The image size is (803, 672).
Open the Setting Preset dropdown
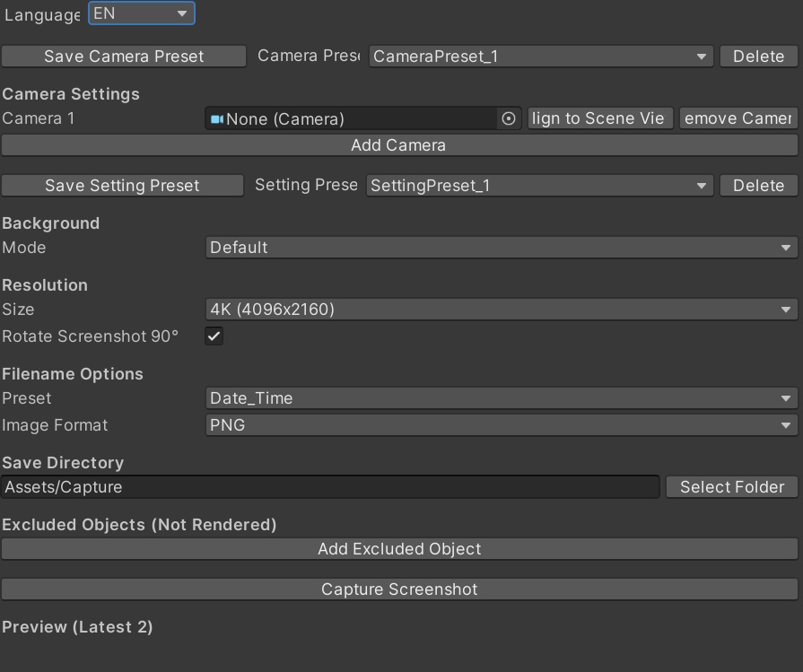(x=539, y=186)
